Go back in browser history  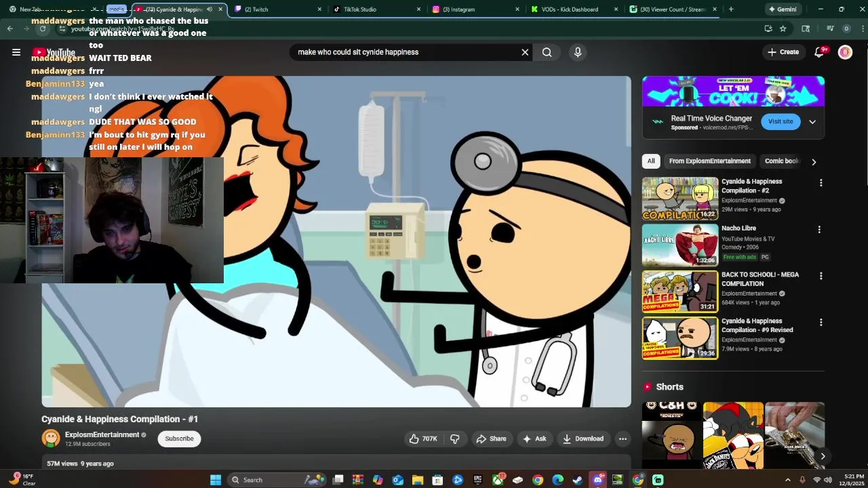9,28
